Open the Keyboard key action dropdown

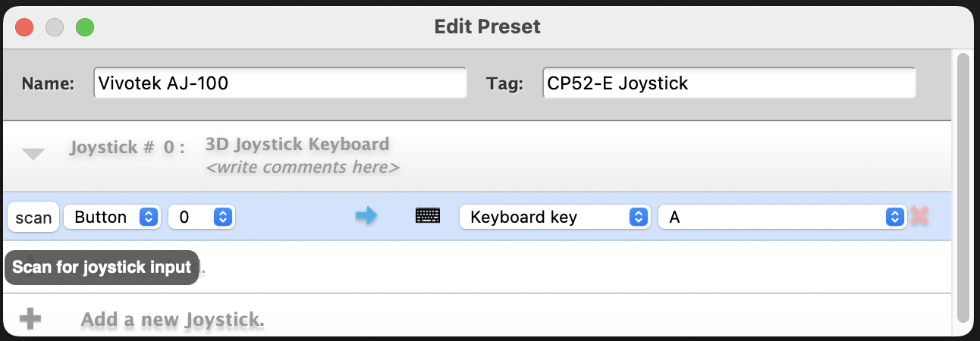[x=555, y=217]
